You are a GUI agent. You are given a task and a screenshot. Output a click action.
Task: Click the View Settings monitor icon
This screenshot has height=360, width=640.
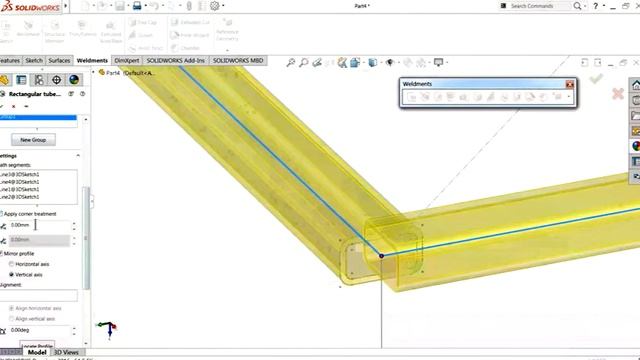click(x=438, y=62)
